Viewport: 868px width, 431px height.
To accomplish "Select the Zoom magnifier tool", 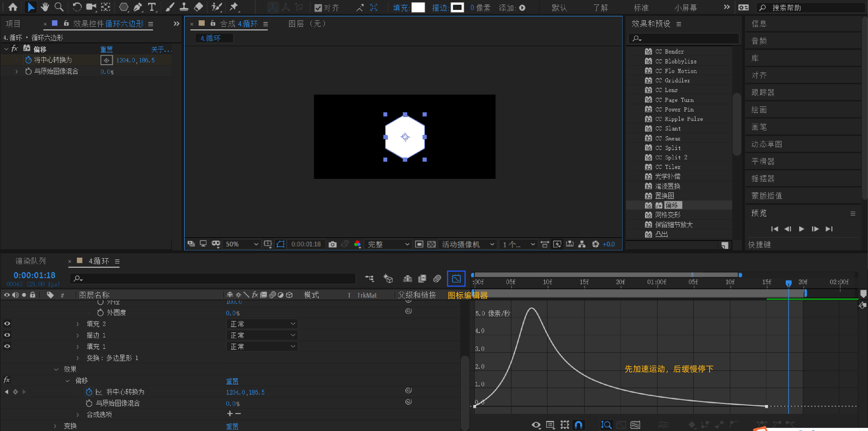I will pos(59,7).
